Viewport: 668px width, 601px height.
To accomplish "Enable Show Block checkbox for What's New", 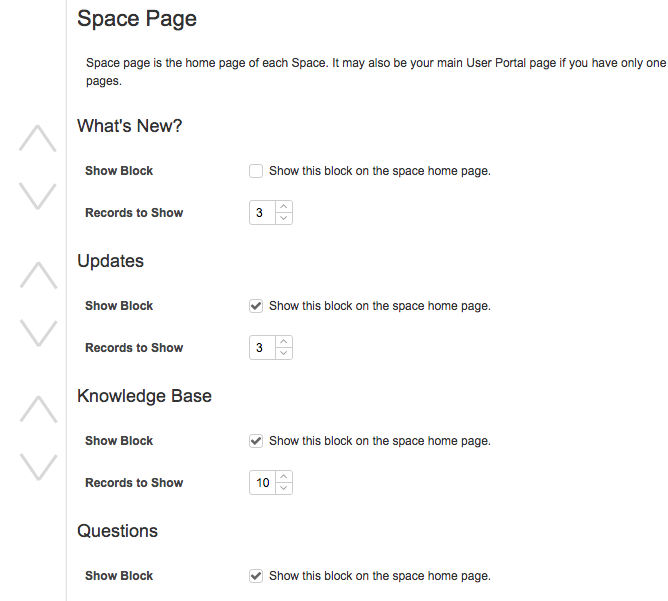I will tap(256, 171).
